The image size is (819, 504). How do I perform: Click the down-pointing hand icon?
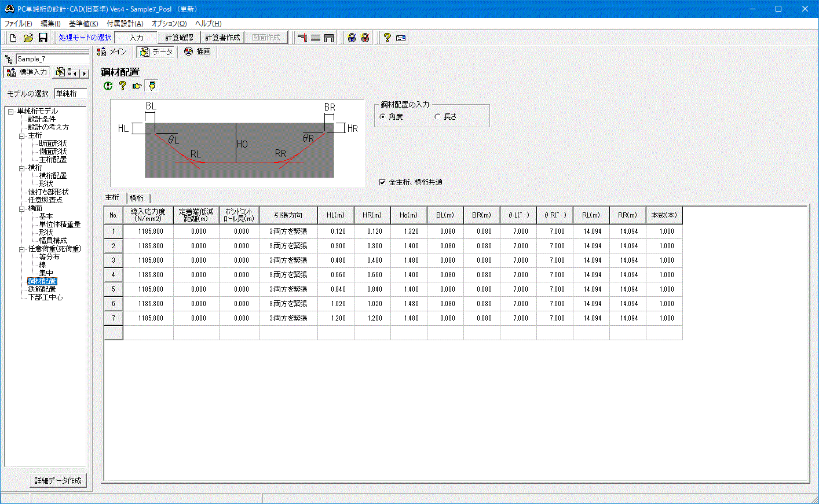(x=152, y=86)
